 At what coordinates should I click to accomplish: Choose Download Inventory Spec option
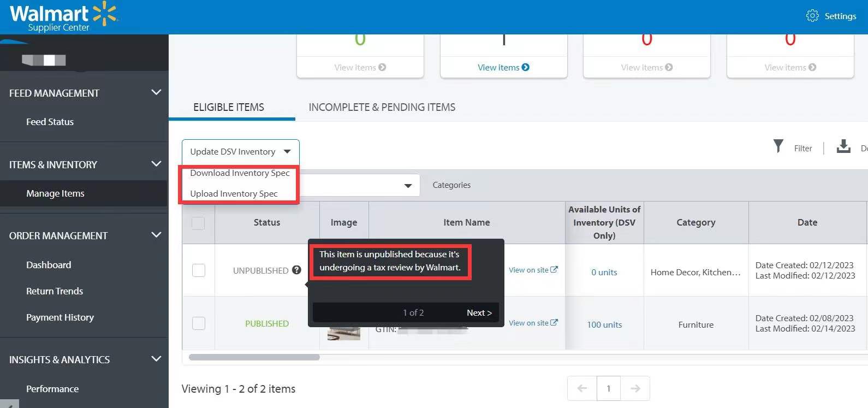240,173
